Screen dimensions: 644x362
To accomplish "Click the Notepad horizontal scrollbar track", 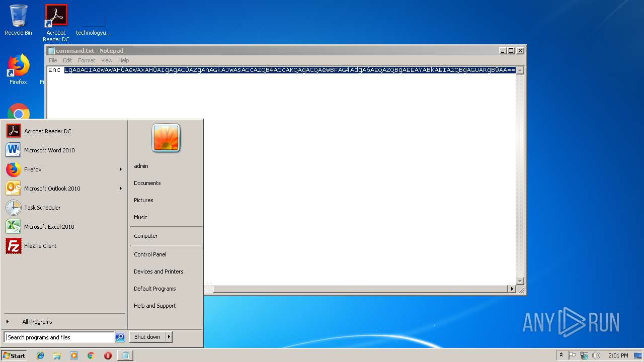I will click(x=360, y=289).
